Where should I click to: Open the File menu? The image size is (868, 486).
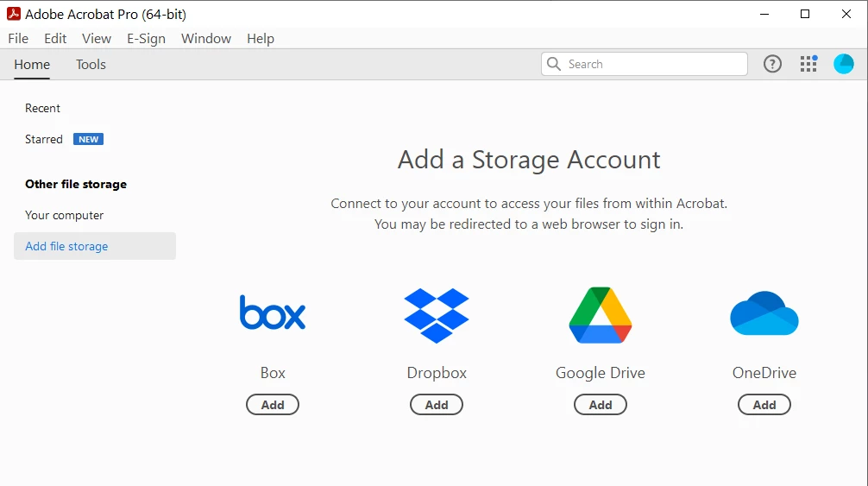point(18,38)
